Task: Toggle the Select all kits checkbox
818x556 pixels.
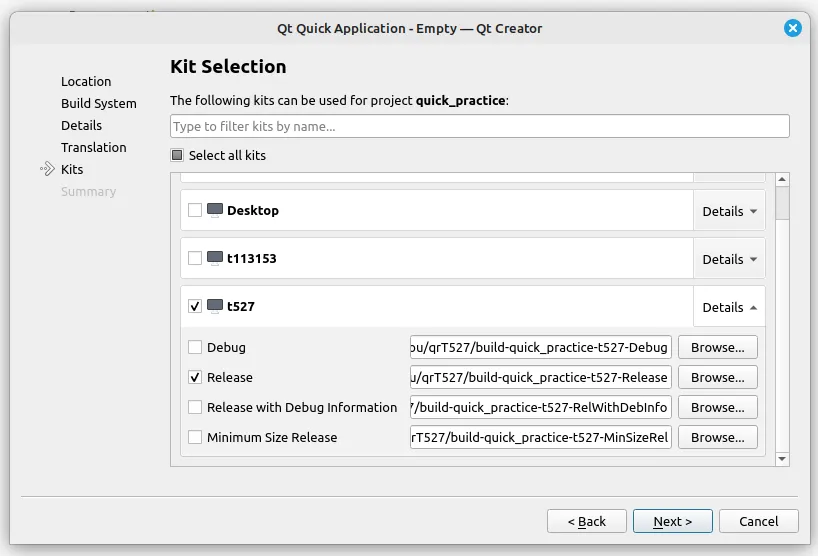Action: click(x=177, y=155)
